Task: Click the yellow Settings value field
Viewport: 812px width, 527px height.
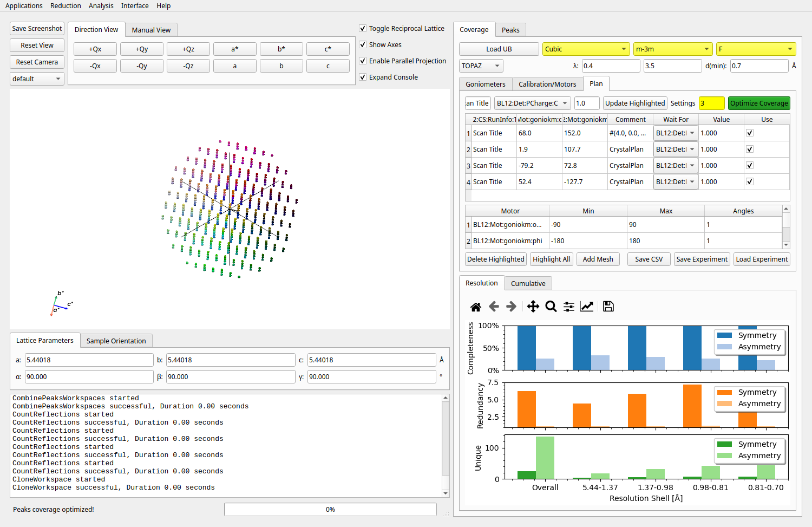Action: [x=712, y=103]
